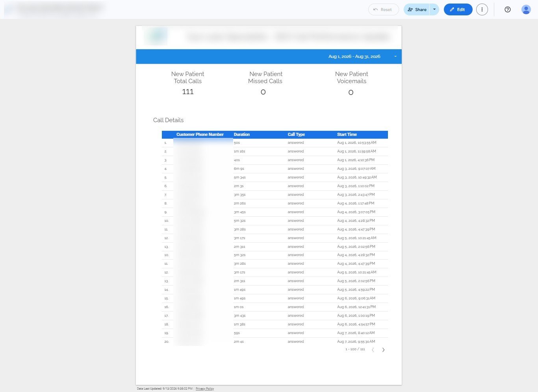Open the account profile avatar
The height and width of the screenshot is (392, 538).
click(x=526, y=9)
